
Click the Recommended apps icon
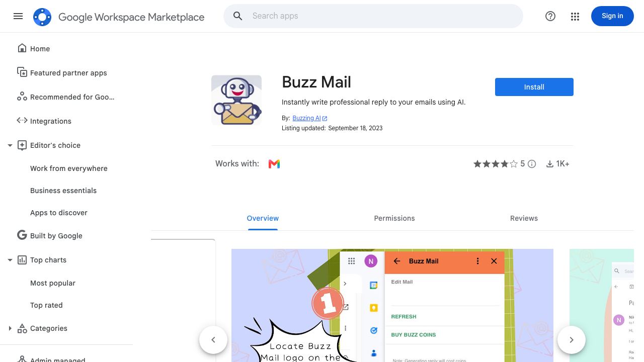(x=22, y=97)
